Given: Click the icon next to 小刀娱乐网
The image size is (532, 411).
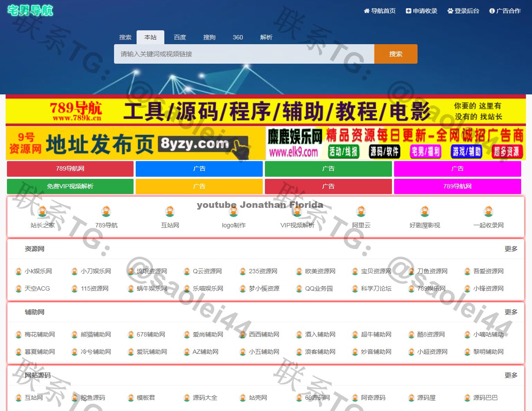Looking at the screenshot, I should point(75,272).
